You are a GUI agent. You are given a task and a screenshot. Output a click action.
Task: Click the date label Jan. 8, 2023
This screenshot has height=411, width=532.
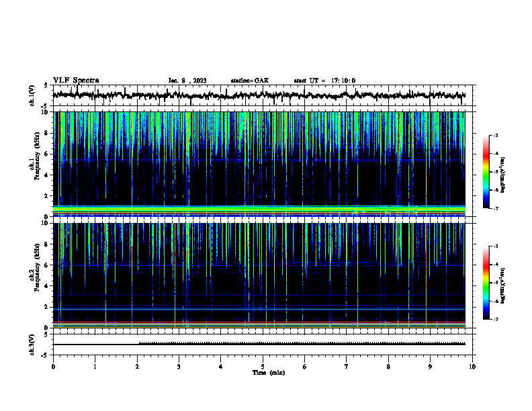(187, 81)
